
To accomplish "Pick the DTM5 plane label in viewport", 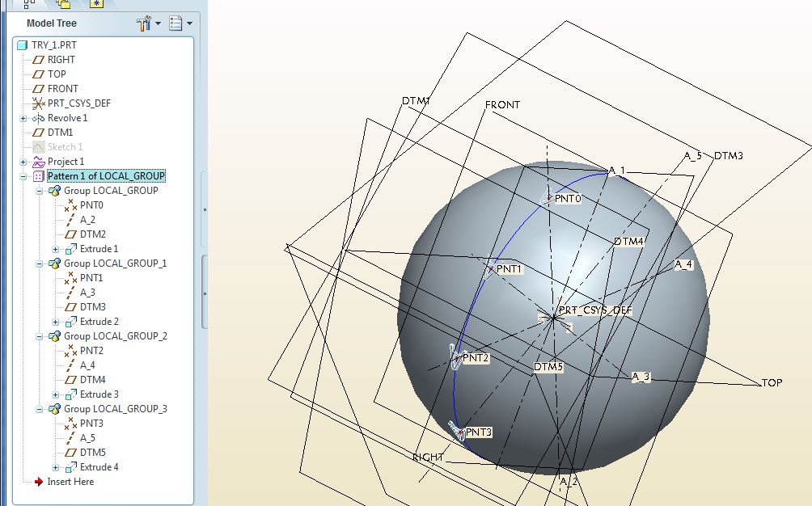I will (x=548, y=367).
